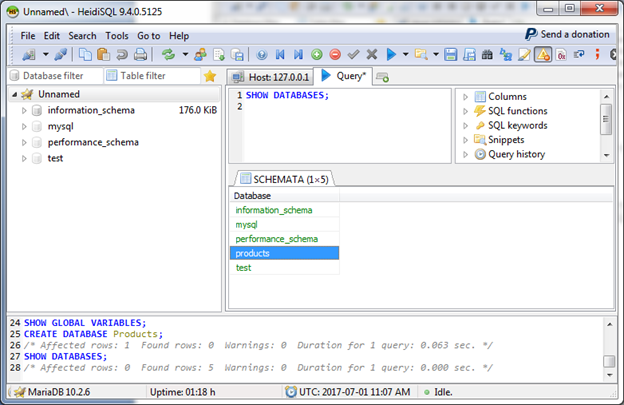This screenshot has height=405, width=624.
Task: Open the File menu
Action: pyautogui.click(x=28, y=36)
